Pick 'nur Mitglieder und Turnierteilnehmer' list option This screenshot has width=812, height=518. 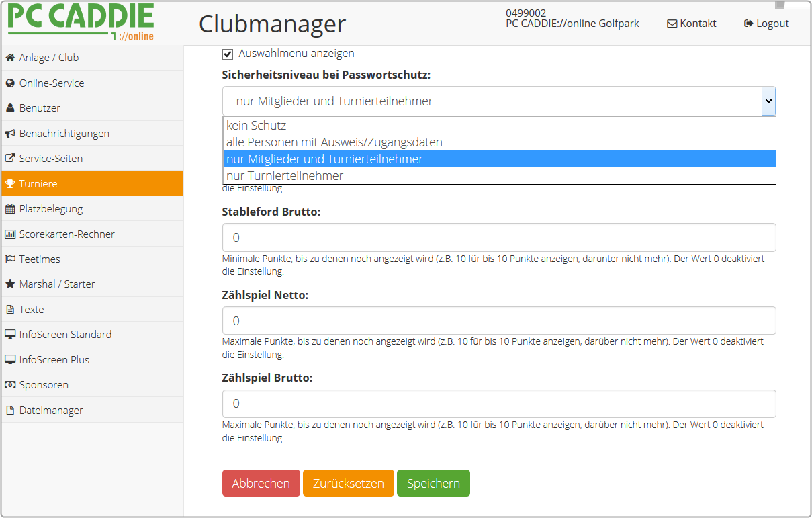pyautogui.click(x=499, y=159)
